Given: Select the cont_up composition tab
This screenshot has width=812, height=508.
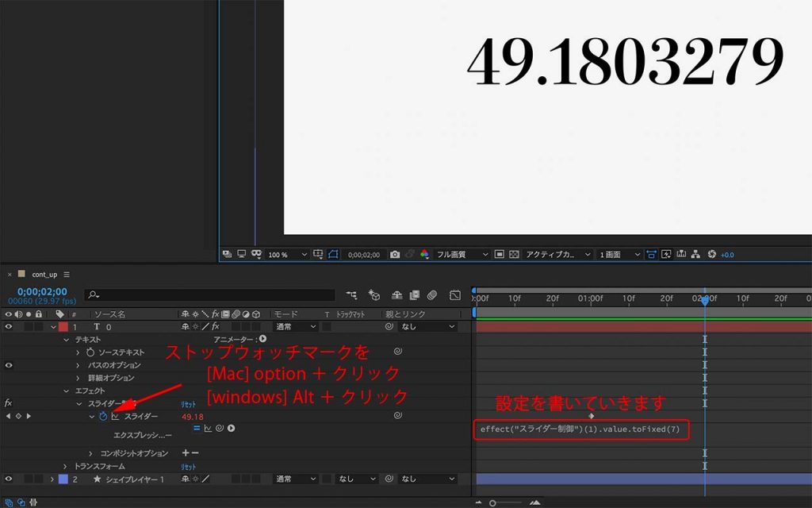Looking at the screenshot, I should point(44,274).
